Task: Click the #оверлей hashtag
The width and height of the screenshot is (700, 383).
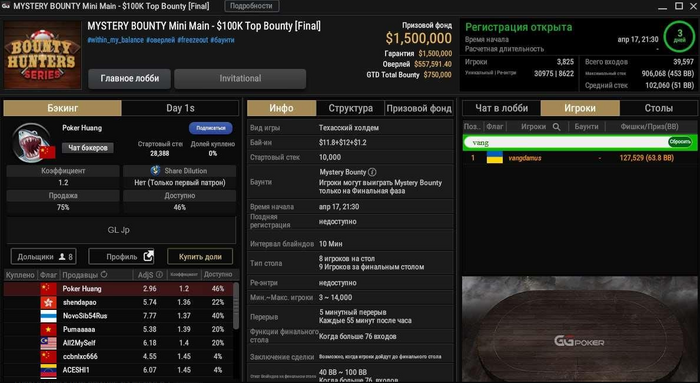Action: coord(160,40)
